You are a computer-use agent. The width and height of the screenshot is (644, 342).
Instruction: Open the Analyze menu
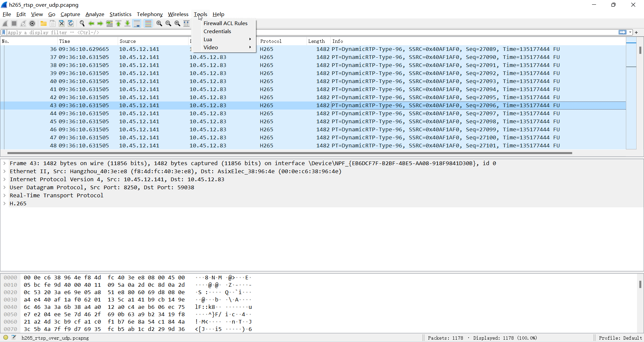pyautogui.click(x=95, y=14)
